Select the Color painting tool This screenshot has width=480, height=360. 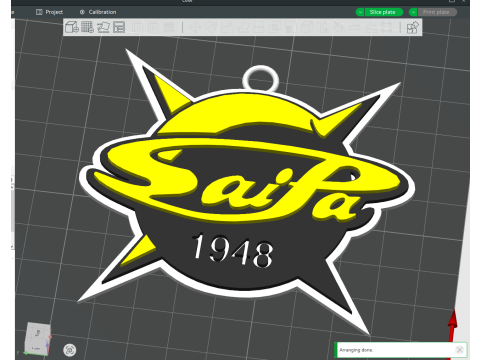(338, 27)
